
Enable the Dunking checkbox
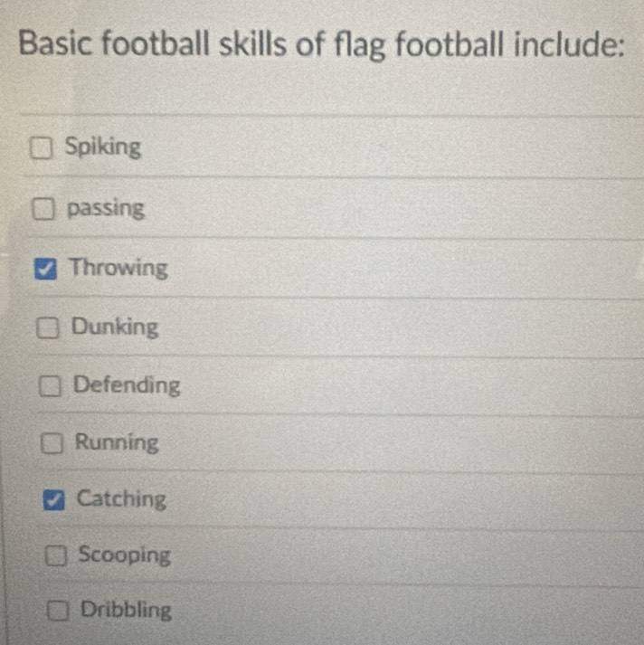tap(48, 327)
